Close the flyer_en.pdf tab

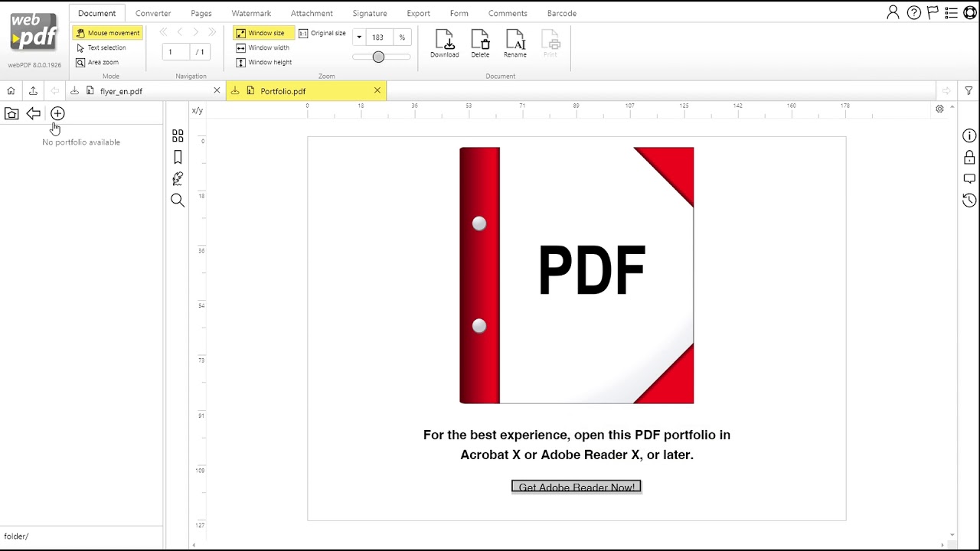point(217,90)
